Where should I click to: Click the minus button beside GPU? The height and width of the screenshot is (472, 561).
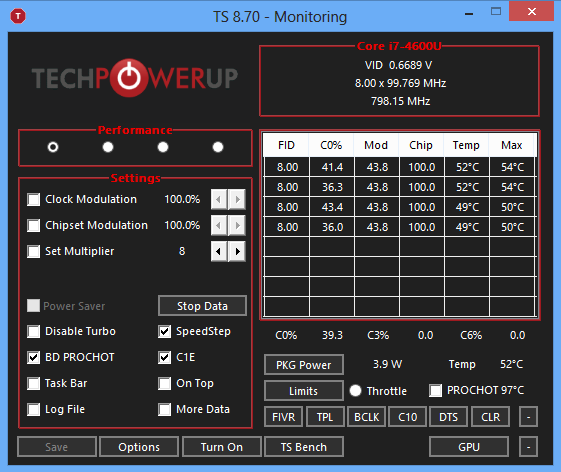pyautogui.click(x=528, y=447)
